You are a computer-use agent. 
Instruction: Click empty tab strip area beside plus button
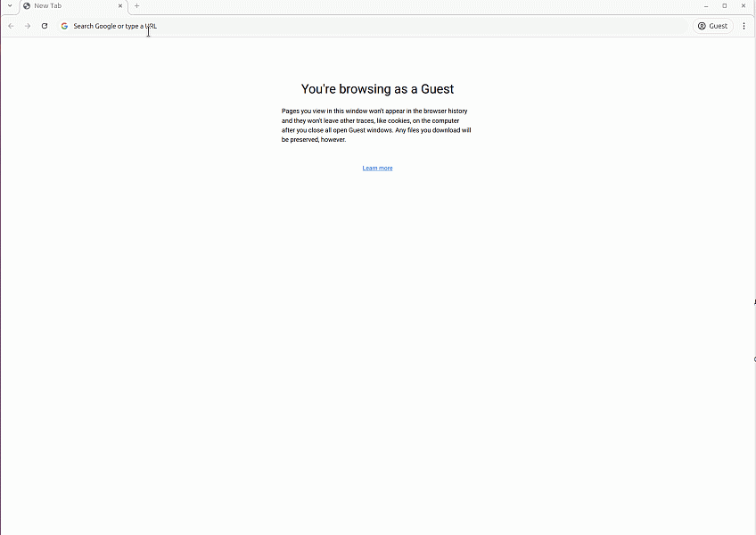click(401, 6)
